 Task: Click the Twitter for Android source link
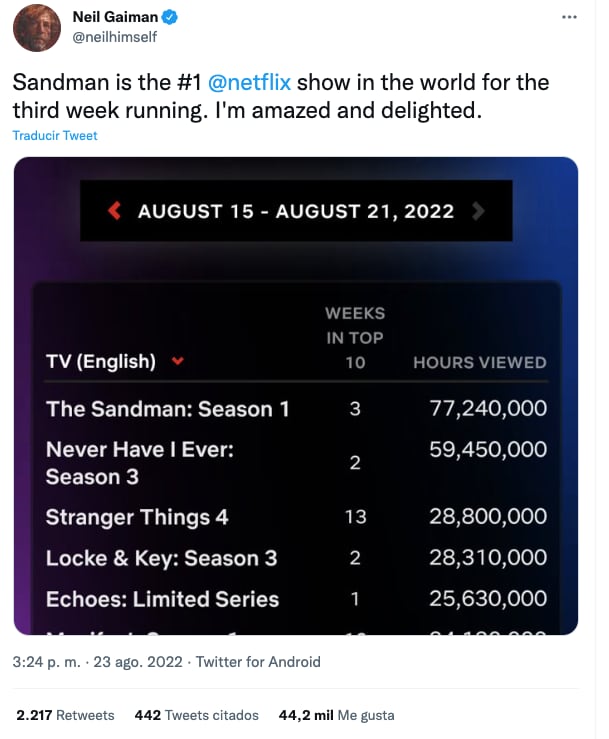258,661
